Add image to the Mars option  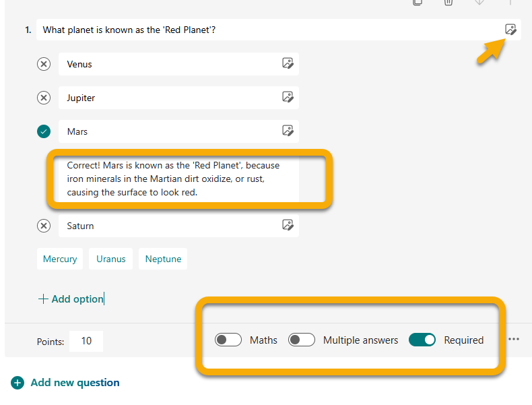tap(288, 131)
